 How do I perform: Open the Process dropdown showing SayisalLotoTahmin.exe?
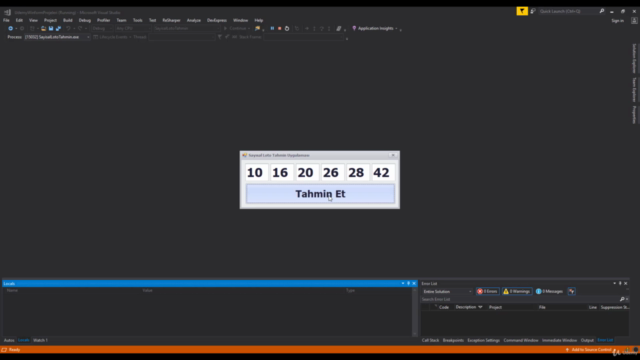click(57, 37)
